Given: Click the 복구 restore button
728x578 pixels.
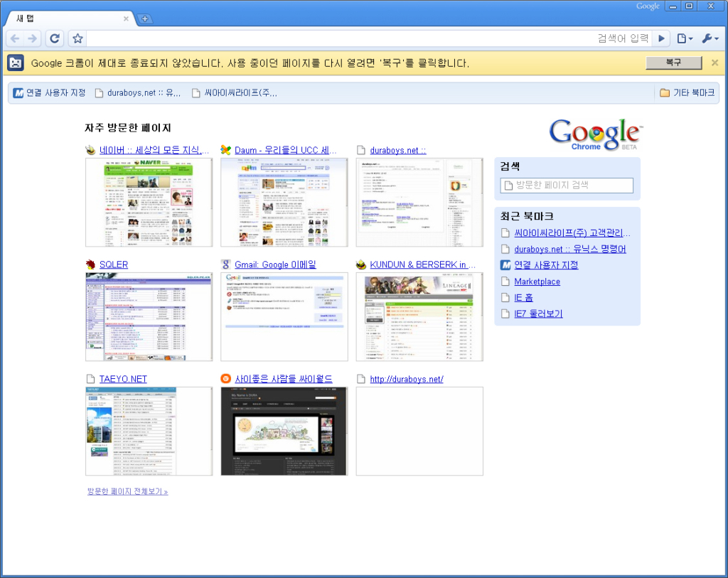Looking at the screenshot, I should point(673,63).
